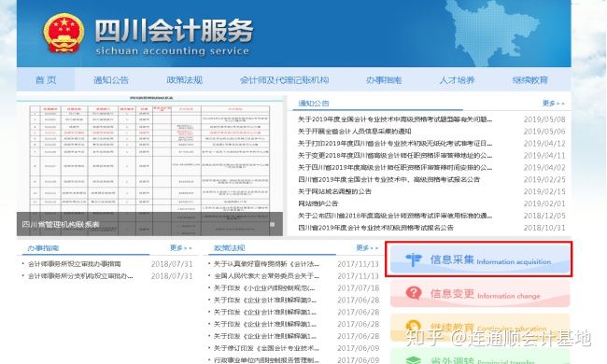Click the national emblem logo in header
This screenshot has width=607, height=364.
[x=64, y=34]
